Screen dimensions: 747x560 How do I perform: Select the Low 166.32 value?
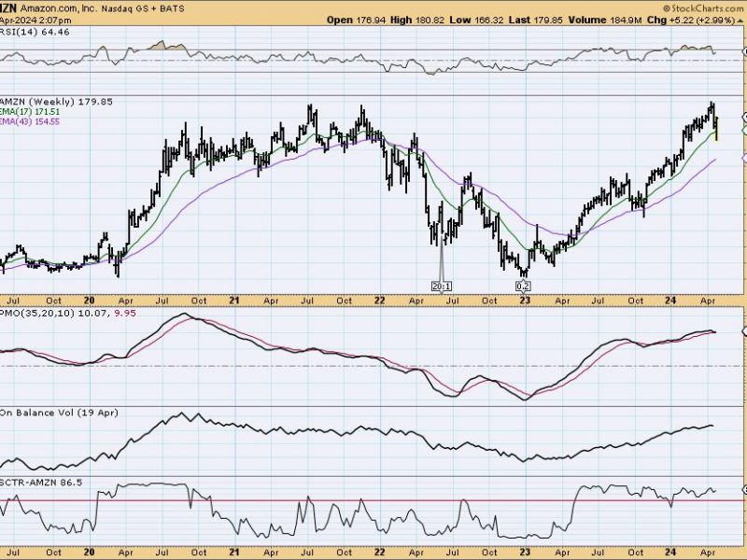(476, 20)
